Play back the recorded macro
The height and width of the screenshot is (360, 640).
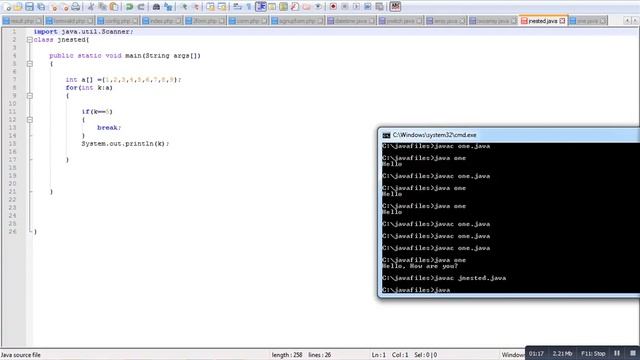click(x=356, y=7)
